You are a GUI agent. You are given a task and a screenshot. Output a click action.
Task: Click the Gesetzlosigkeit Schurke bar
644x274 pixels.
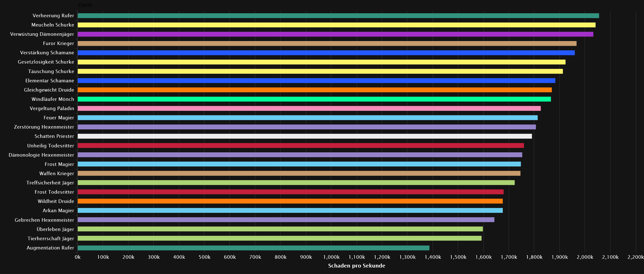click(321, 62)
